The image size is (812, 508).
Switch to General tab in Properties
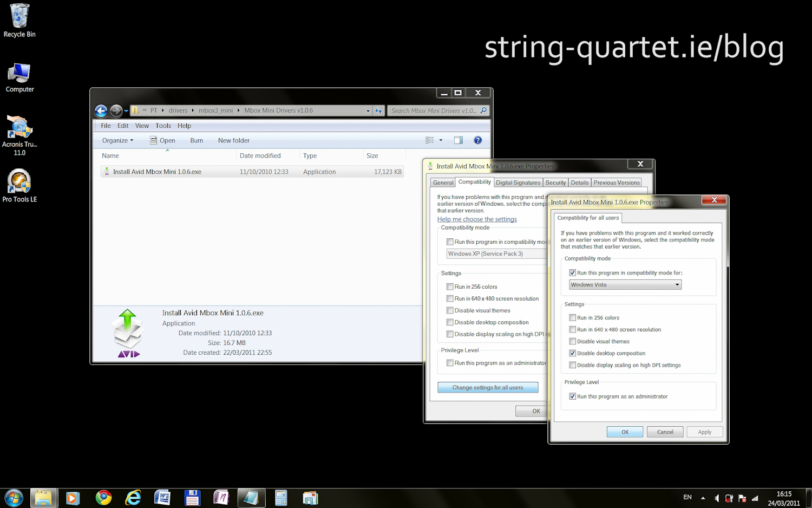pos(443,183)
